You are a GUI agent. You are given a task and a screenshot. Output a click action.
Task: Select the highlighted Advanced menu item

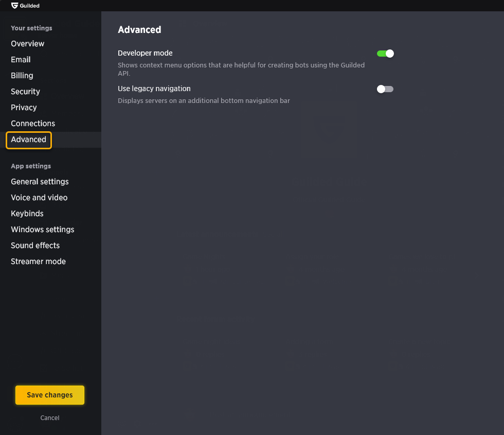[29, 140]
